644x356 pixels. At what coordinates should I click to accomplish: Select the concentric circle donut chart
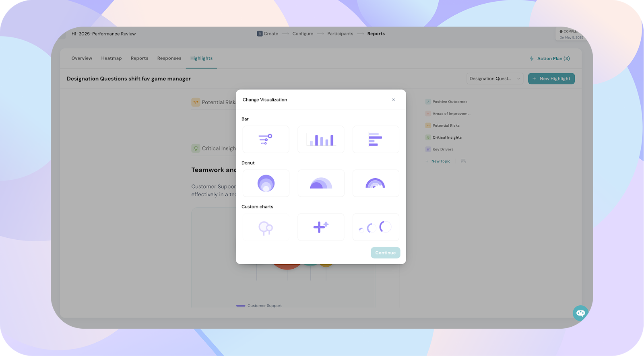pyautogui.click(x=266, y=183)
